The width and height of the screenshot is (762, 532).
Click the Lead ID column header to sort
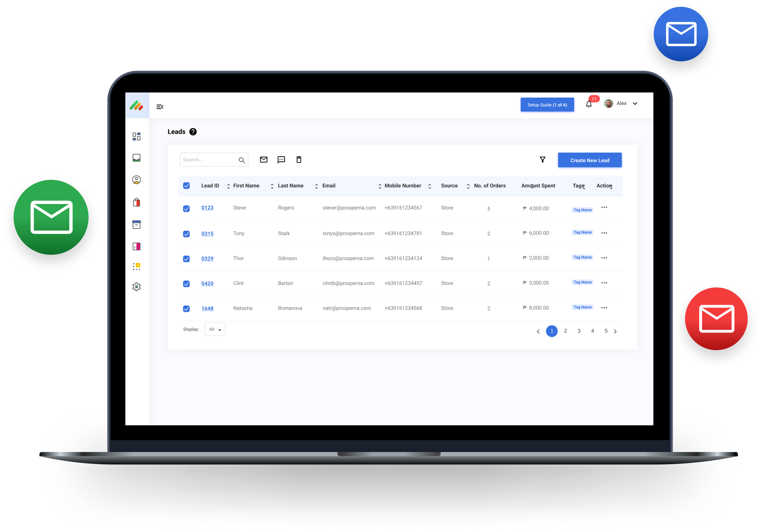tap(210, 185)
